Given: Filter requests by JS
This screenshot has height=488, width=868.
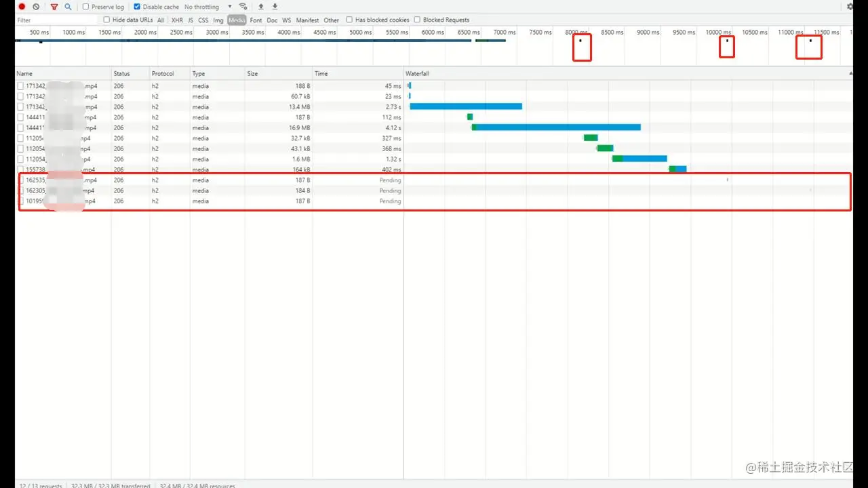Looking at the screenshot, I should [191, 20].
